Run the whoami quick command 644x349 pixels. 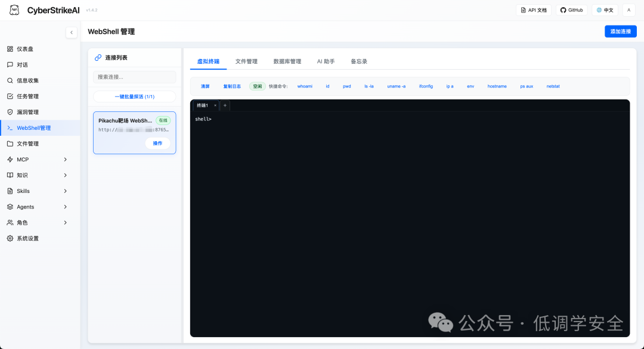(305, 86)
